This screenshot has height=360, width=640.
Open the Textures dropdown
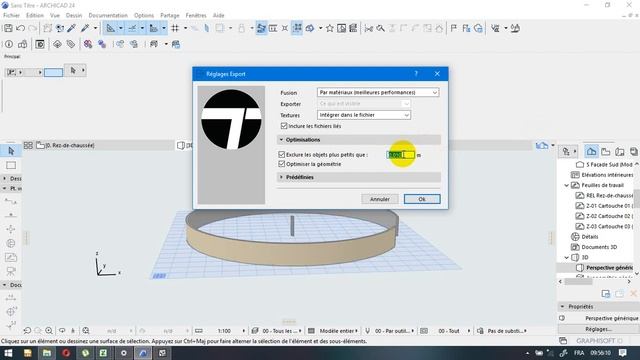point(364,115)
